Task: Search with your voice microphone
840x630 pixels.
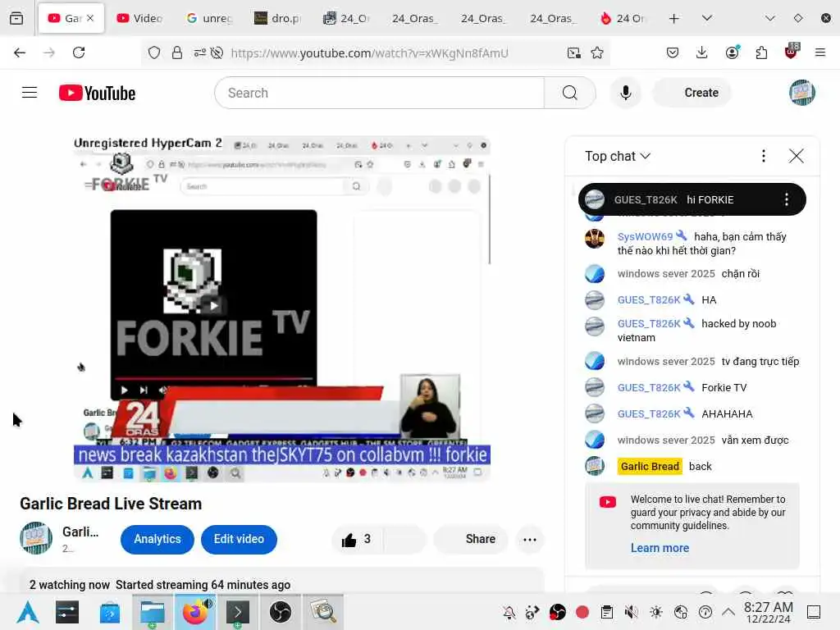Action: 625,93
